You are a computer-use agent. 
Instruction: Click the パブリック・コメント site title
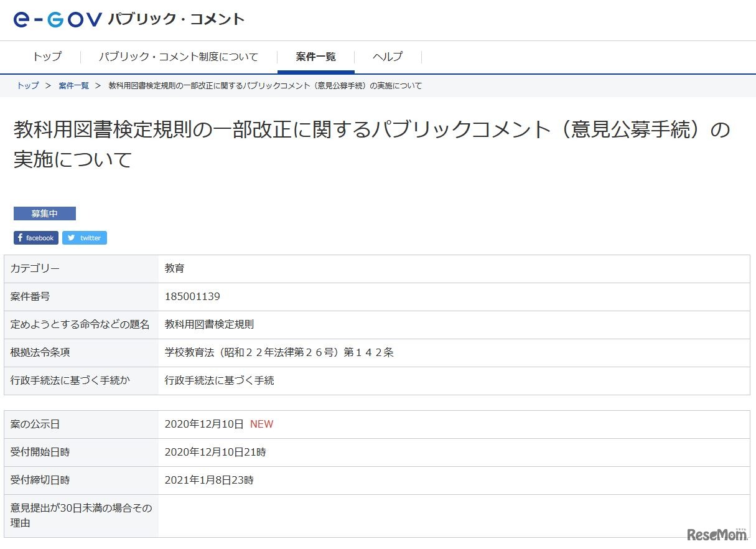point(176,19)
